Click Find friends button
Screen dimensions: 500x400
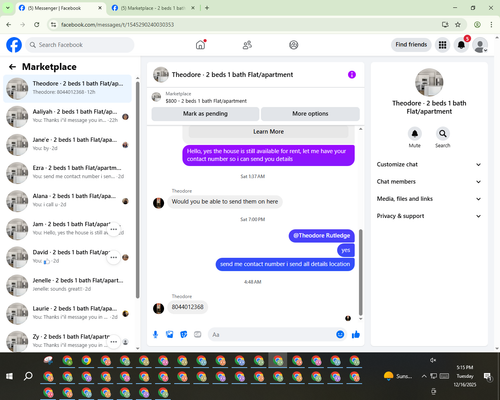tap(411, 45)
